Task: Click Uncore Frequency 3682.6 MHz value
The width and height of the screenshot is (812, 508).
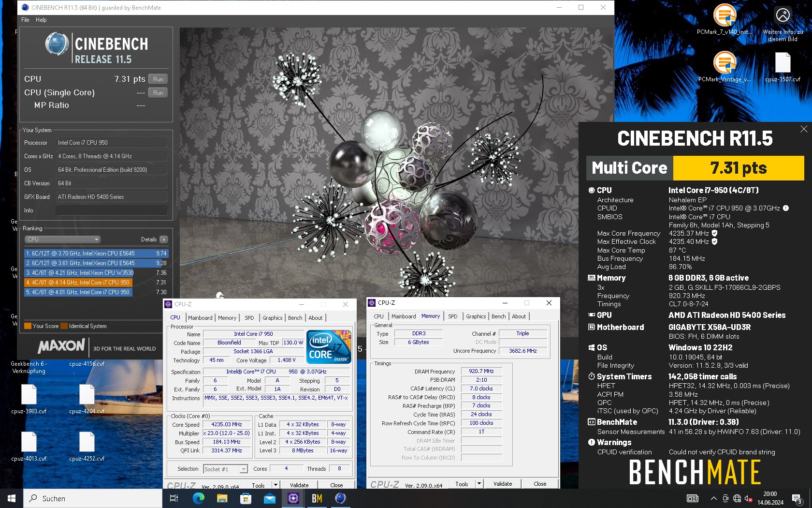Action: pos(522,351)
